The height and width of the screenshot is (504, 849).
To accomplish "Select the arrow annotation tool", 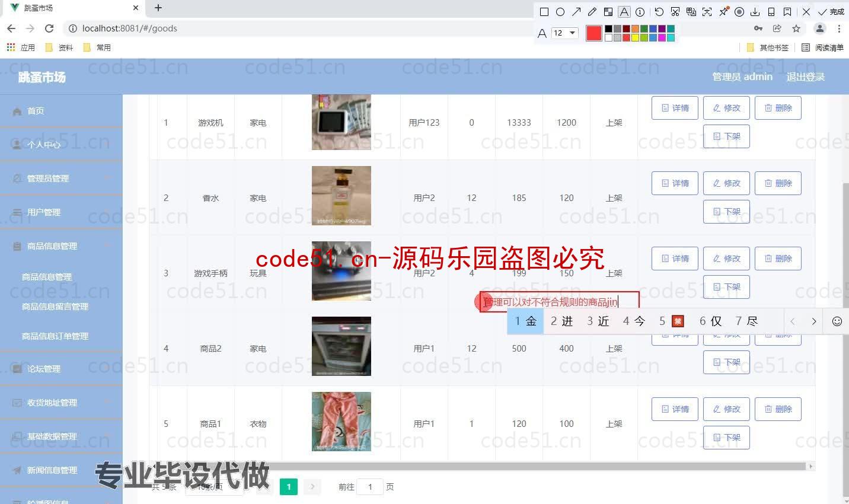I will (x=576, y=11).
